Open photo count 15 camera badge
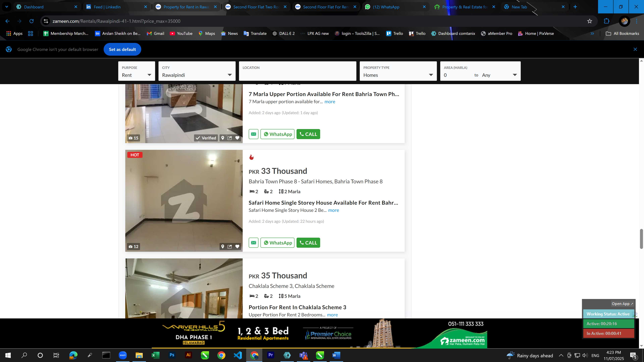The height and width of the screenshot is (362, 644). click(x=133, y=138)
